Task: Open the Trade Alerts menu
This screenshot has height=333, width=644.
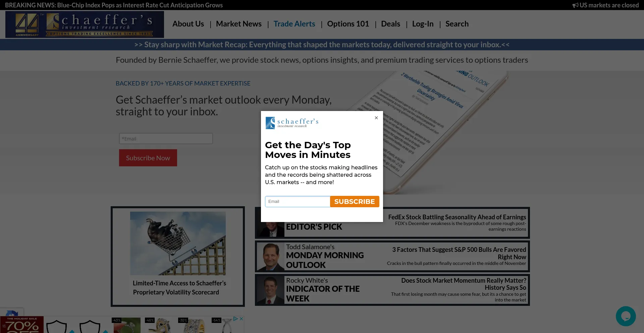Action: pos(294,24)
